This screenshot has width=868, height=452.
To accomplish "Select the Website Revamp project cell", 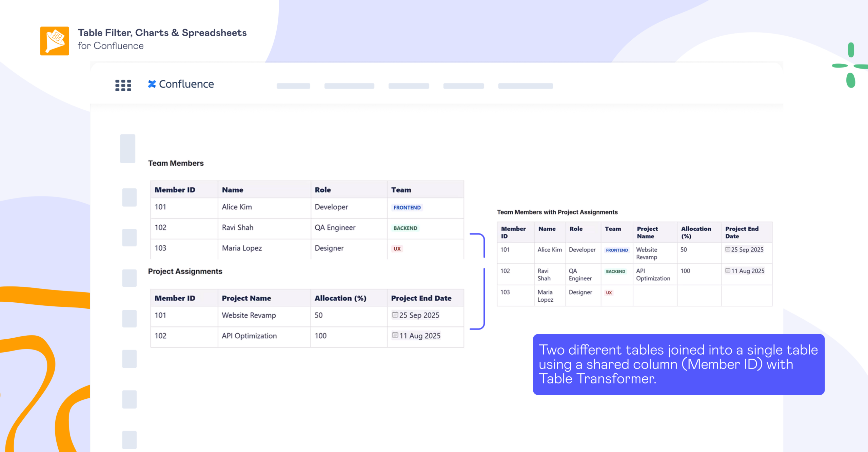I will [249, 315].
